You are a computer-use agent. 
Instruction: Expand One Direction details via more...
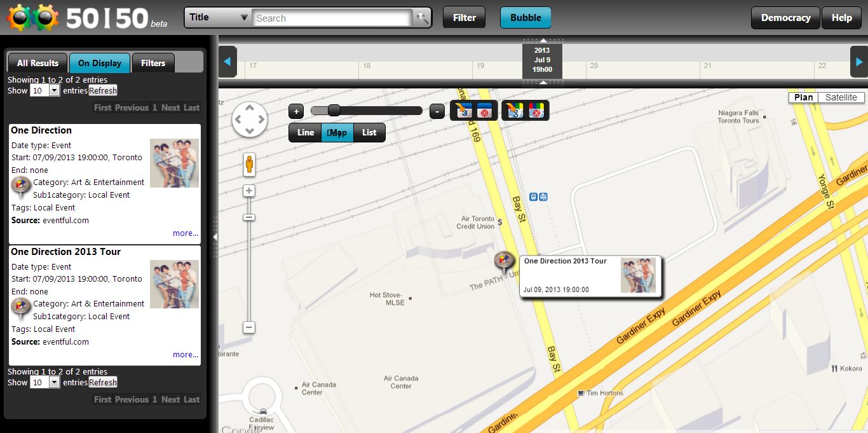pos(186,233)
